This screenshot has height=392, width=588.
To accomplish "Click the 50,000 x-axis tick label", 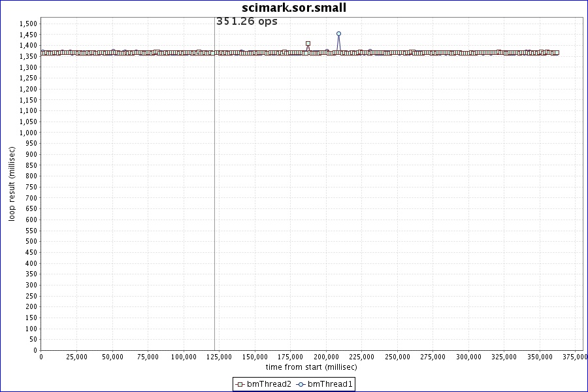I will tap(112, 357).
